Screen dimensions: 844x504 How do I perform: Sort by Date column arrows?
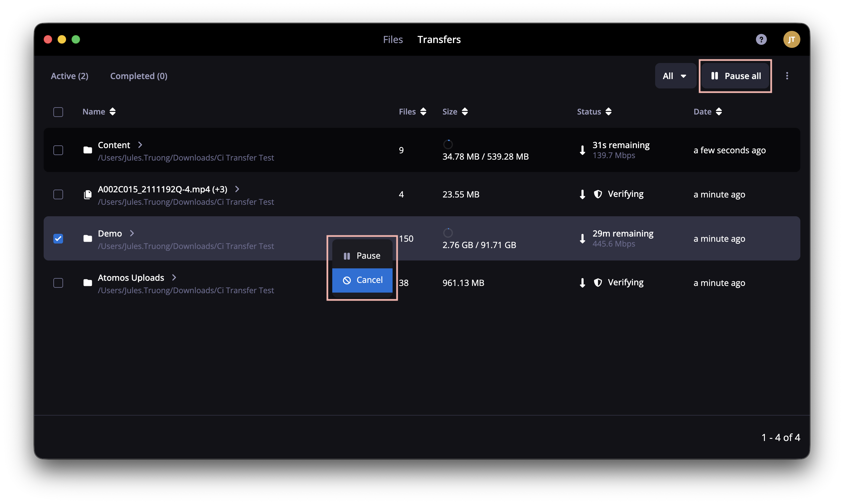718,112
